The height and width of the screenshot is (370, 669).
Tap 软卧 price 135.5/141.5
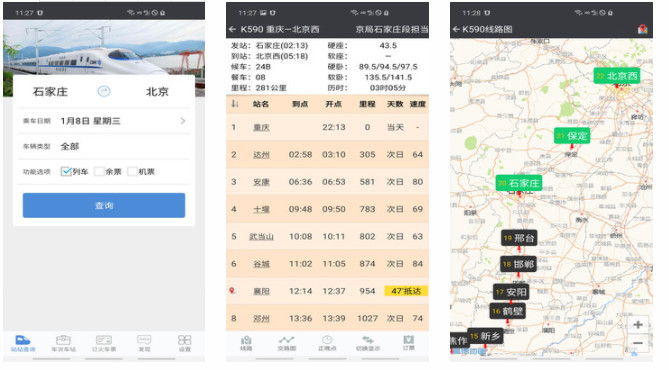point(388,77)
